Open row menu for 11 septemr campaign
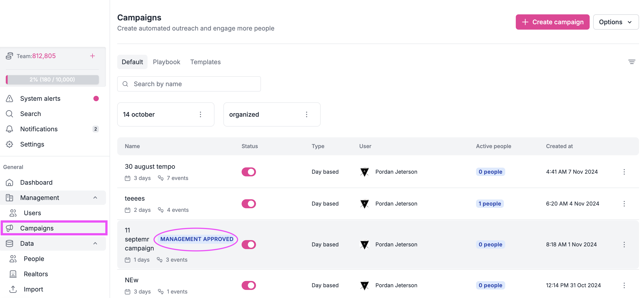This screenshot has width=644, height=298. 624,244
